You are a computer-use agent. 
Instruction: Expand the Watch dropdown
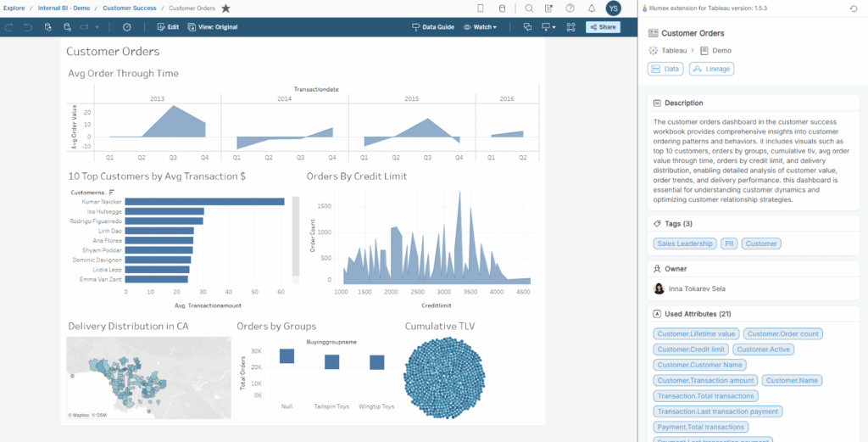coord(481,27)
